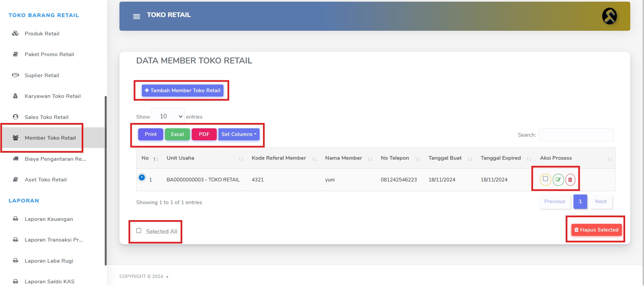Click the Aset Toko Retail book icon
The image size is (644, 286).
pos(15,179)
